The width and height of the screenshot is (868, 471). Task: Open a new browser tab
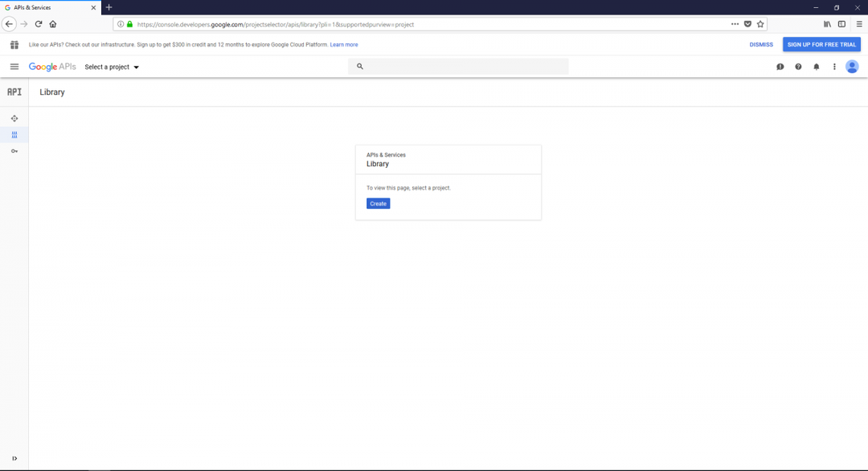pyautogui.click(x=109, y=7)
